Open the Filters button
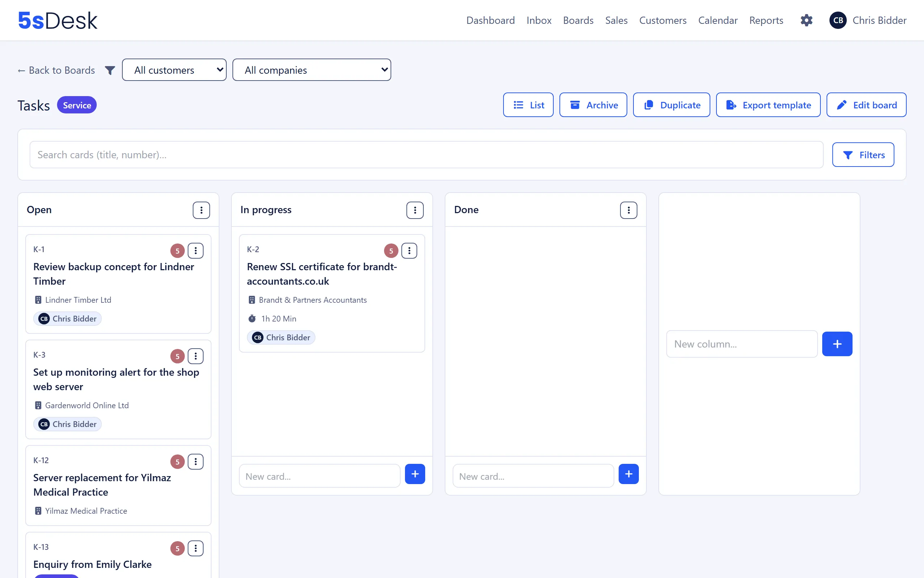 [x=863, y=155]
